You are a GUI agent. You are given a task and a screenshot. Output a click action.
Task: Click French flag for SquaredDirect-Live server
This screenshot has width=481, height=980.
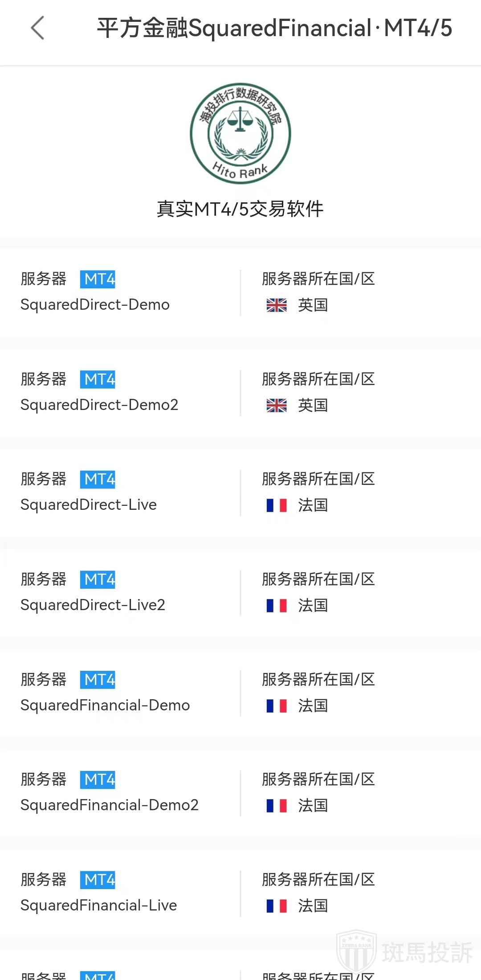(x=277, y=505)
